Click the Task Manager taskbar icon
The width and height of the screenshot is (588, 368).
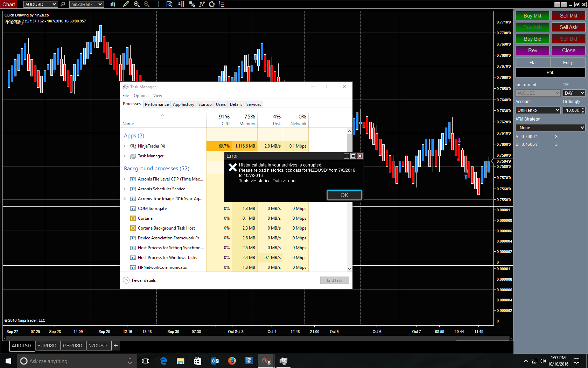point(283,361)
